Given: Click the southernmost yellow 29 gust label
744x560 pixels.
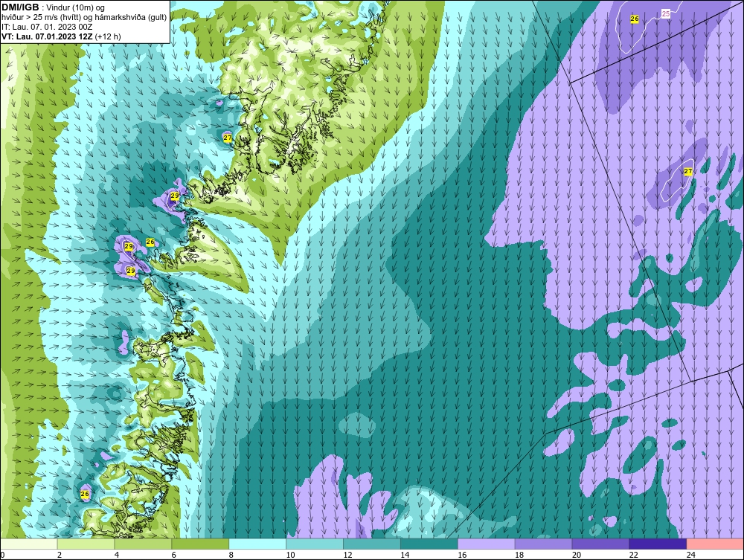Looking at the screenshot, I should pyautogui.click(x=131, y=271).
